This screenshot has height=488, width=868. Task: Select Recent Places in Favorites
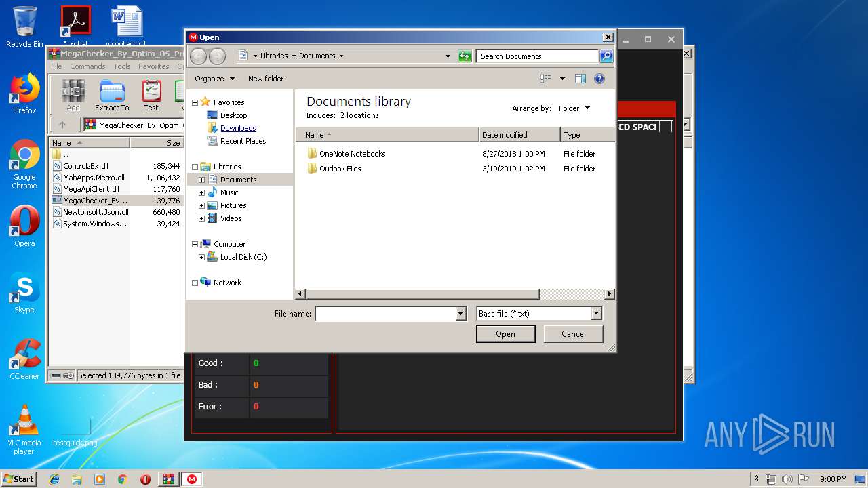point(243,141)
